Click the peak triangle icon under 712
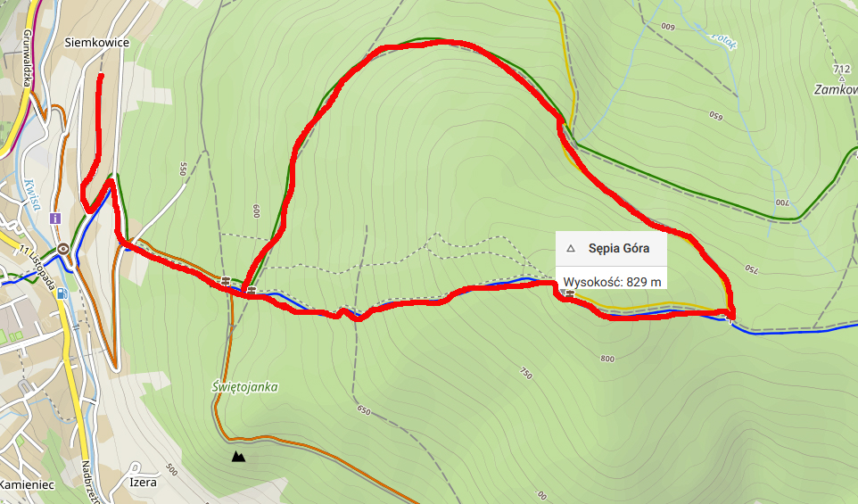This screenshot has height=504, width=858. 842,79
